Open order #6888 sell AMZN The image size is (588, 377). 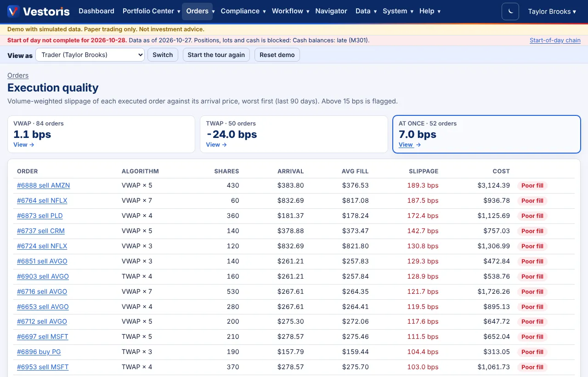[43, 185]
